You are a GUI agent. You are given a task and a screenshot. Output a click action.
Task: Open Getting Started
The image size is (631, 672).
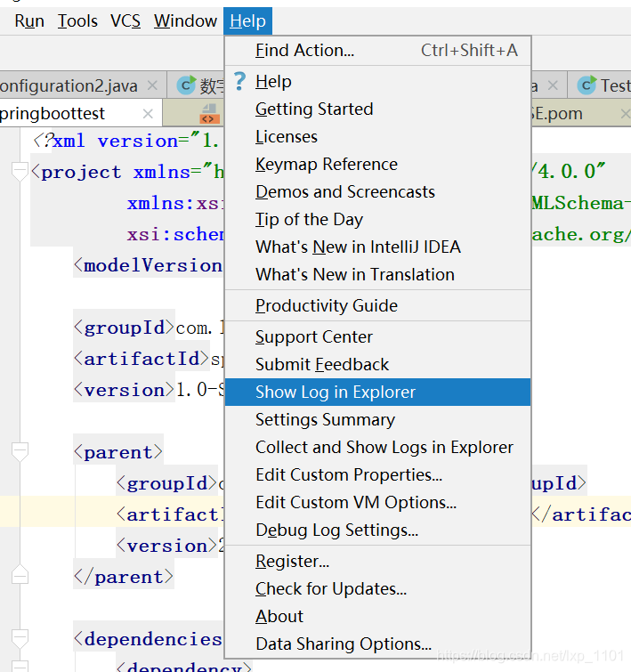tap(377, 109)
